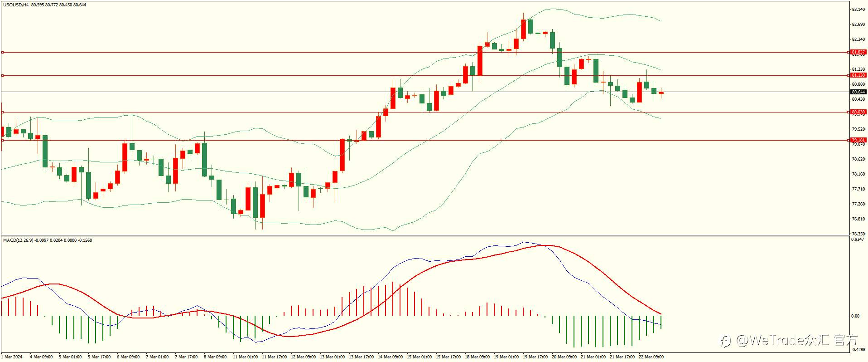Click the right-end handle of the 80.030 line
The height and width of the screenshot is (362, 868).
(x=848, y=112)
